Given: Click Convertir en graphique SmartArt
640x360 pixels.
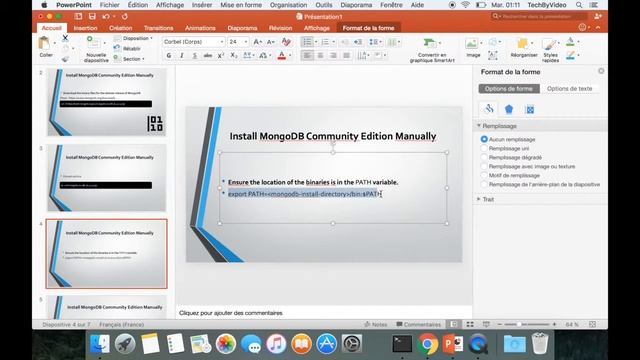Looking at the screenshot, I should coord(432,50).
